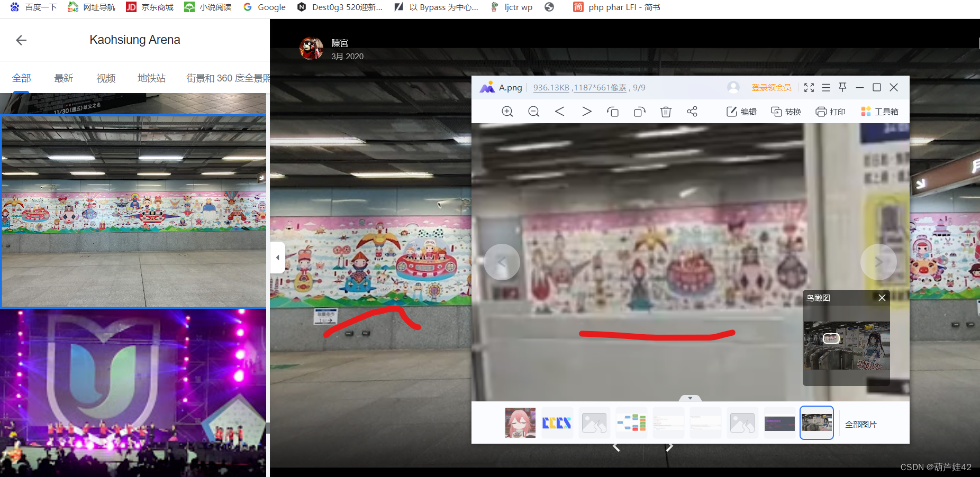Image resolution: width=980 pixels, height=477 pixels.
Task: Collapse the thumbnail strip with down arrow
Action: [x=690, y=398]
